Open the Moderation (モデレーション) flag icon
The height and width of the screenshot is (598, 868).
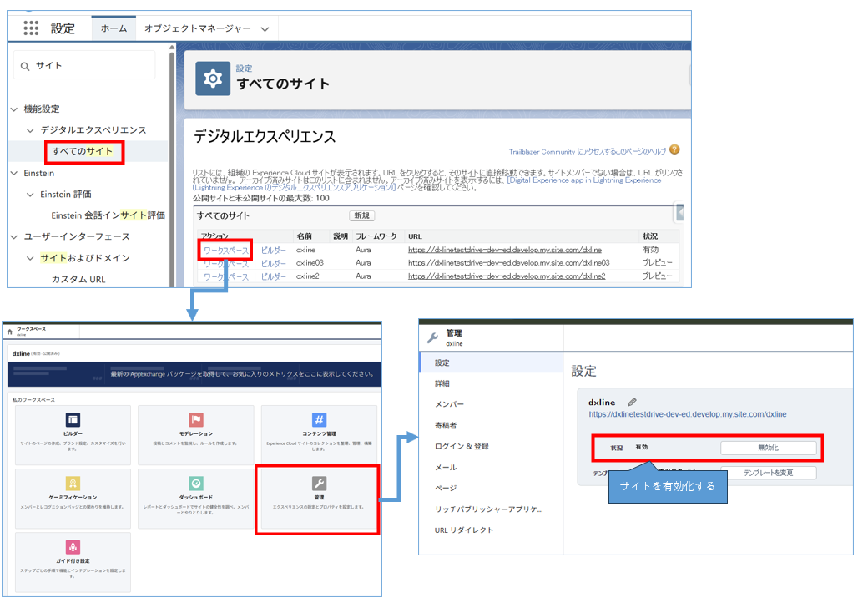click(x=196, y=419)
